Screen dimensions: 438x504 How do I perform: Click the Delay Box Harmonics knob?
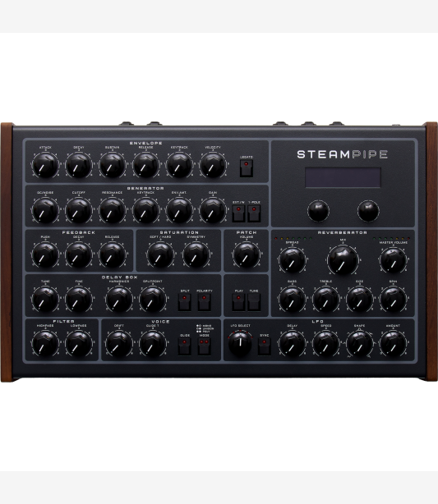coord(119,300)
